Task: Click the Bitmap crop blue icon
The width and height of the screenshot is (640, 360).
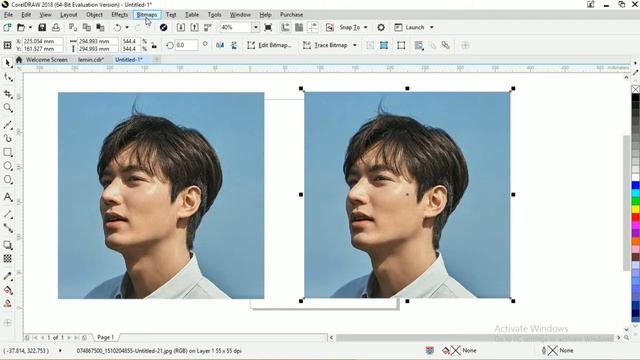Action: 384,45
